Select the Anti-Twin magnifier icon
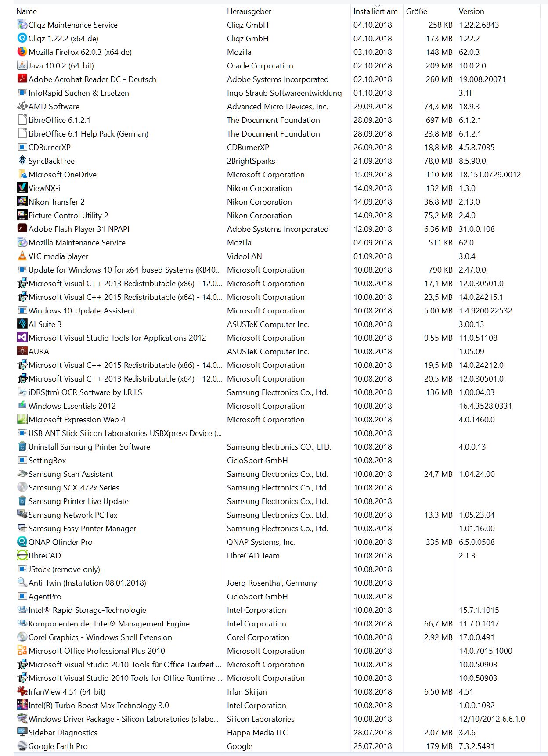548x756 pixels. pyautogui.click(x=22, y=583)
